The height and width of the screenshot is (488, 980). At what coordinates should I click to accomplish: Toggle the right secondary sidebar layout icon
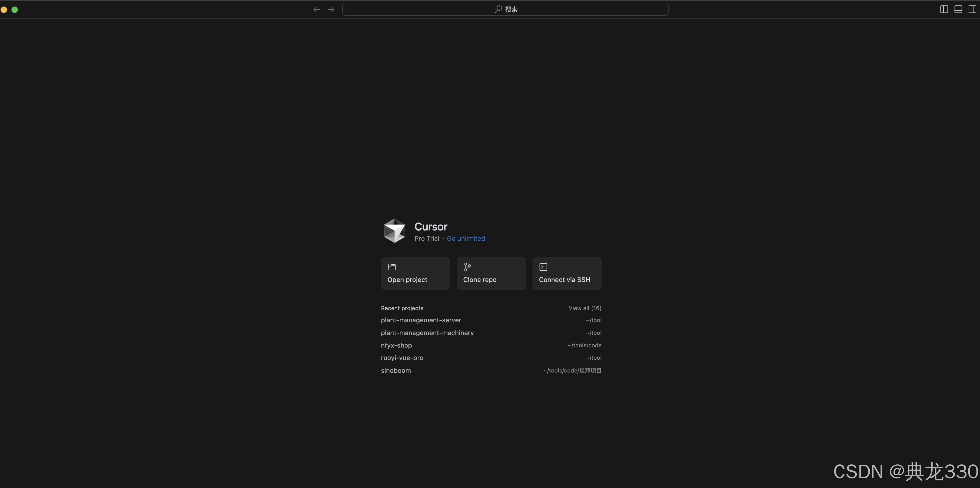[x=972, y=9]
